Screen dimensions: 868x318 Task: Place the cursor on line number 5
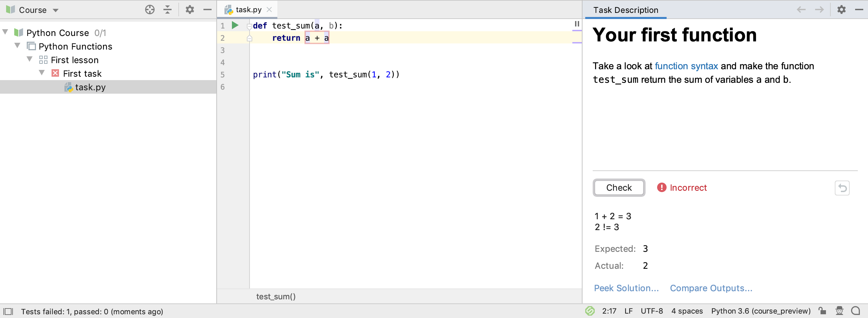[x=222, y=75]
